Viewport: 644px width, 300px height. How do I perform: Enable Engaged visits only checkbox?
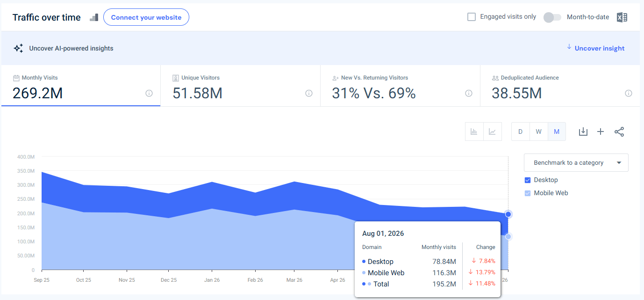pos(472,17)
